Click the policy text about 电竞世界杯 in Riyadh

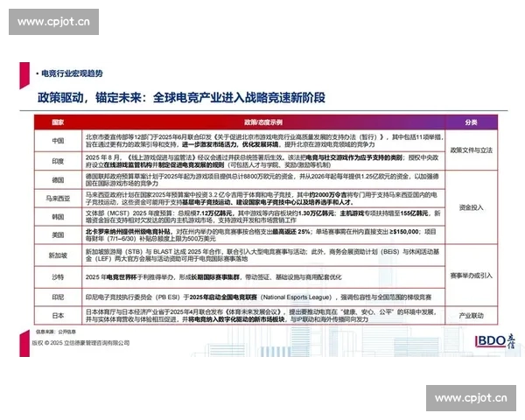(x=213, y=277)
